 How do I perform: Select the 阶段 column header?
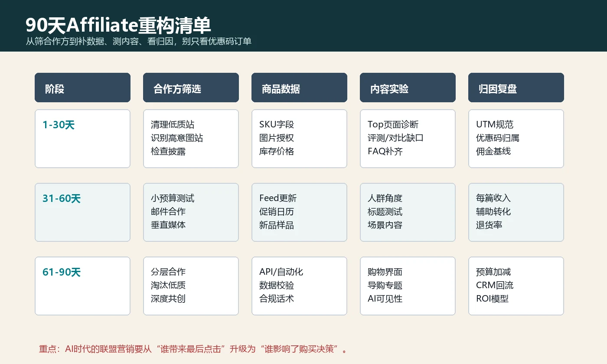click(x=82, y=88)
